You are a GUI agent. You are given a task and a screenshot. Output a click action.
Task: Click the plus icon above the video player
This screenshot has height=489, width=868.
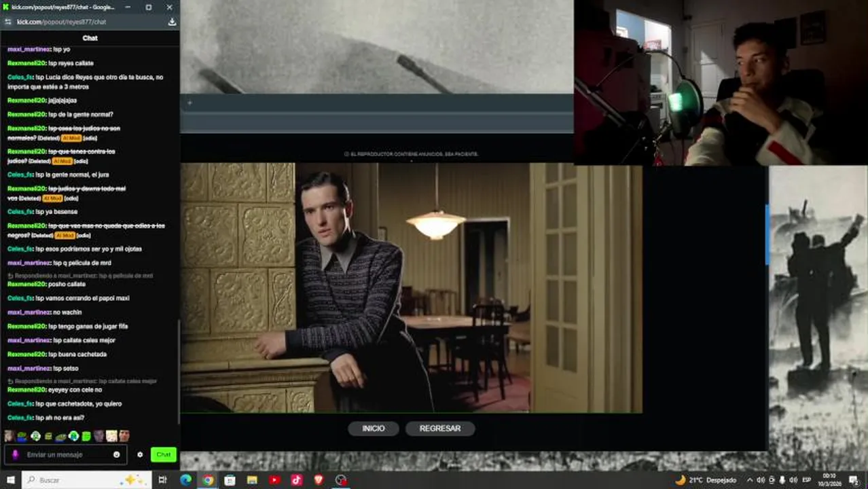tap(189, 103)
